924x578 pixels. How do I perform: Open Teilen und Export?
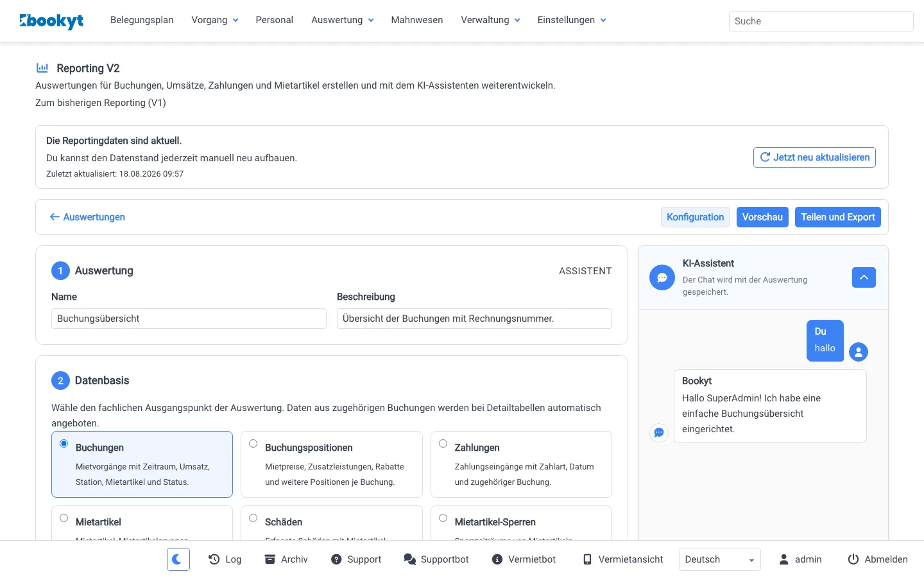838,217
